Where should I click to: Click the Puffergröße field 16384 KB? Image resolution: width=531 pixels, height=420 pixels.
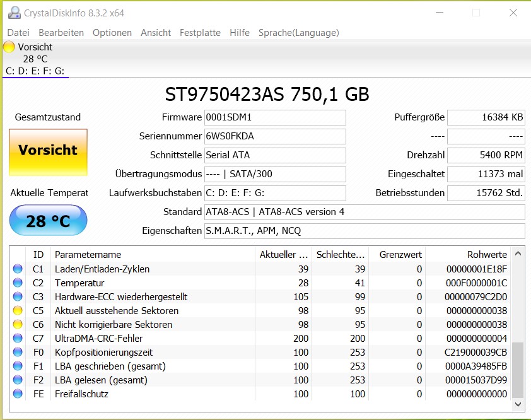pos(486,117)
